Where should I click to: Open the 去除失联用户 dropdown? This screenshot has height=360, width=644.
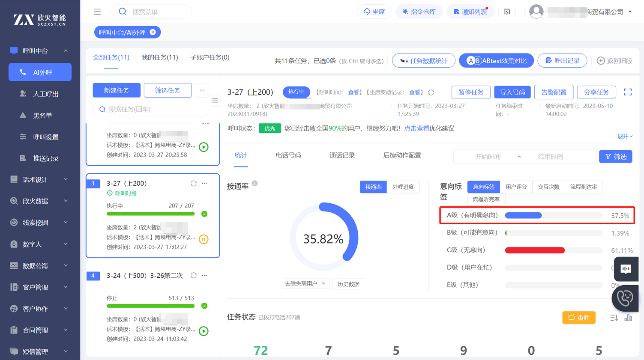pos(305,283)
